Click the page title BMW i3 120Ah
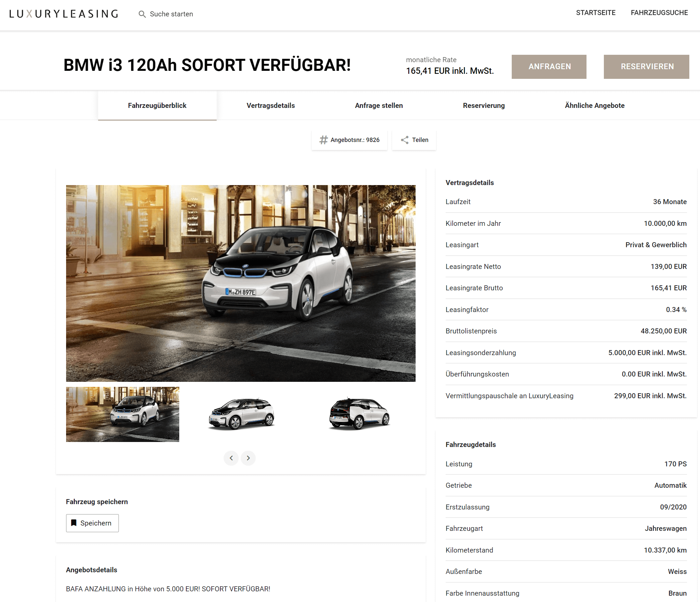The image size is (700, 602). click(207, 65)
